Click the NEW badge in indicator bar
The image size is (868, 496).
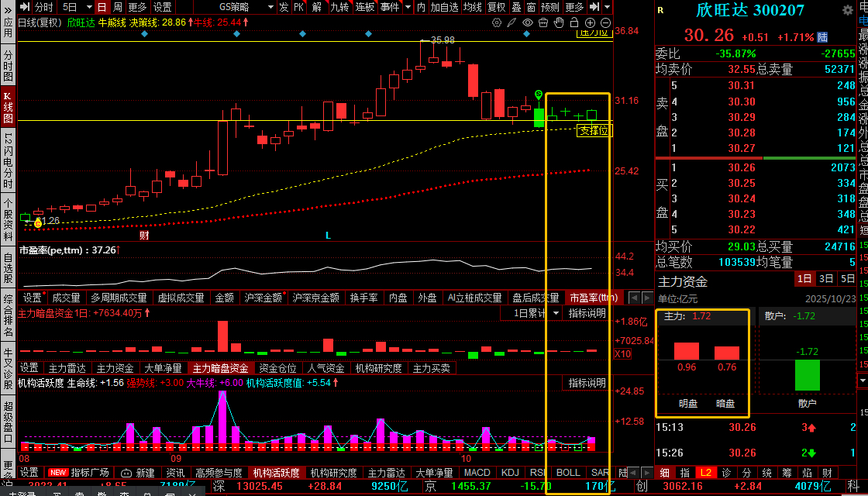click(x=57, y=473)
